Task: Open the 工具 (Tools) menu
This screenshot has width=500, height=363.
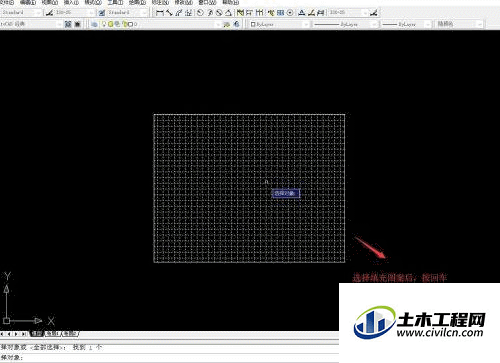Action: click(115, 2)
